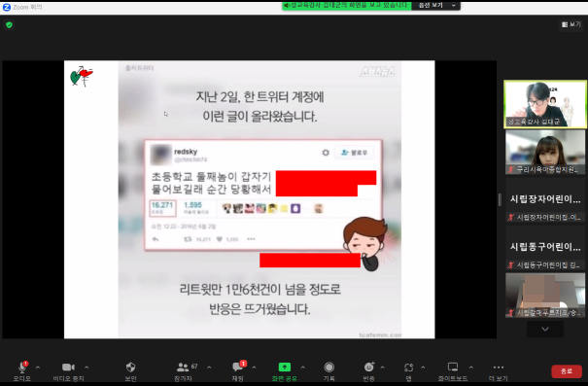Click the red 종료 end button
Screen dimensions: 588x386
click(x=567, y=371)
